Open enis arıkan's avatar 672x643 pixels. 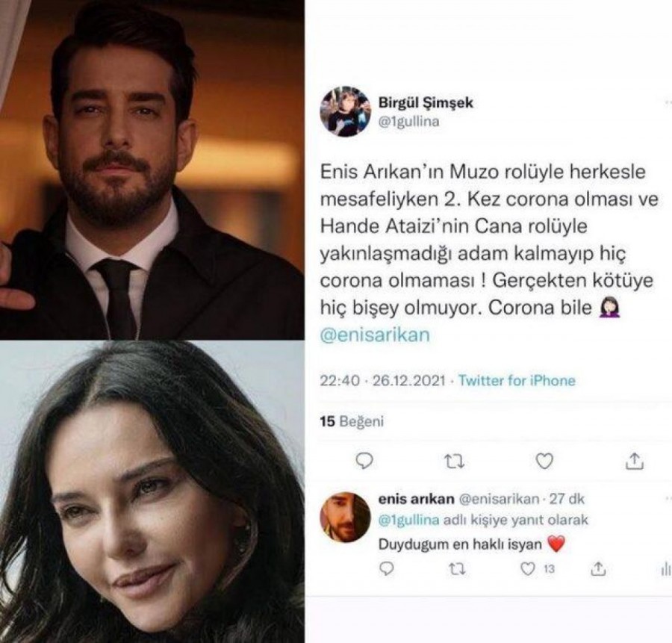(346, 517)
